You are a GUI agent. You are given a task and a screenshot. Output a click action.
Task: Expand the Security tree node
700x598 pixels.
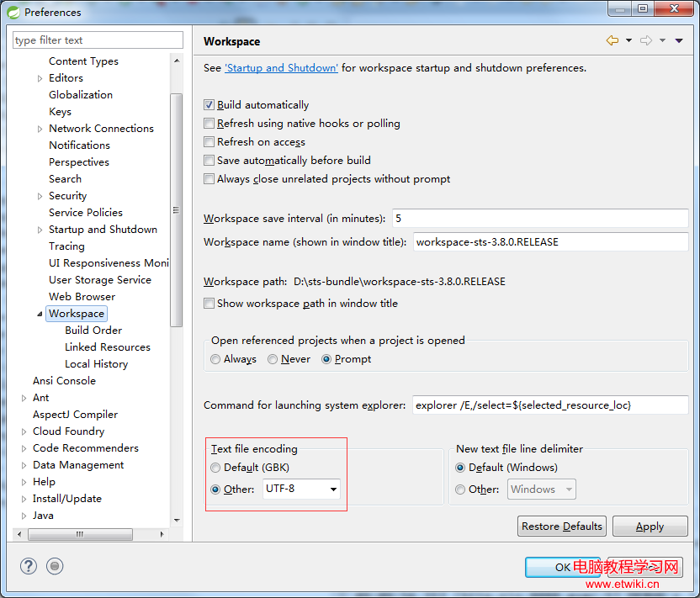[40, 196]
